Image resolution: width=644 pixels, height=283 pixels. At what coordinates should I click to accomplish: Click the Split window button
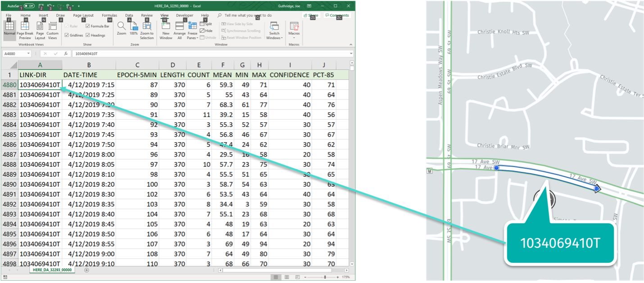point(206,24)
